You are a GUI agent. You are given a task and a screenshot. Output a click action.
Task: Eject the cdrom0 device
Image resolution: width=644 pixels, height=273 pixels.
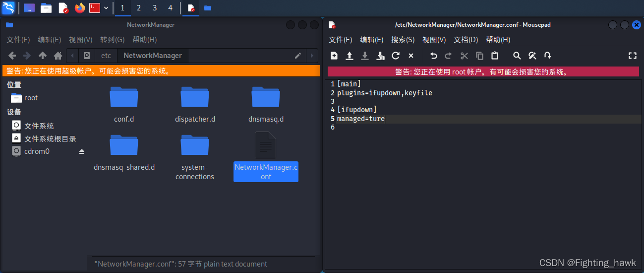click(x=82, y=151)
